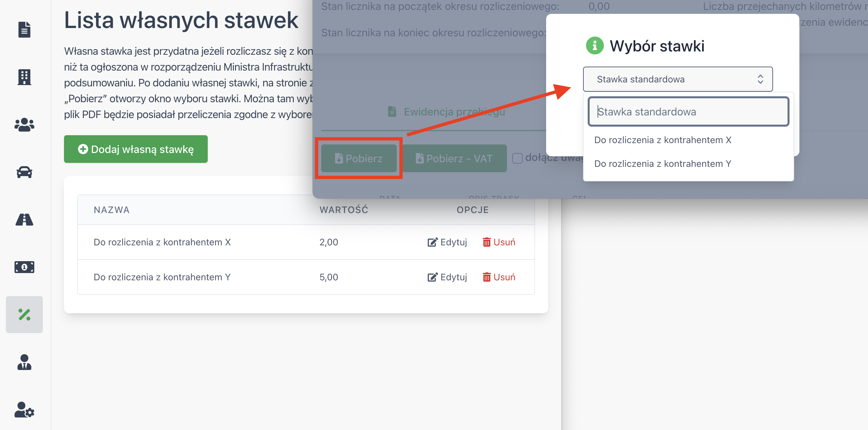Click Usuń for Do rozliczenia z kontrahentem Y
The image size is (868, 430).
pyautogui.click(x=499, y=277)
